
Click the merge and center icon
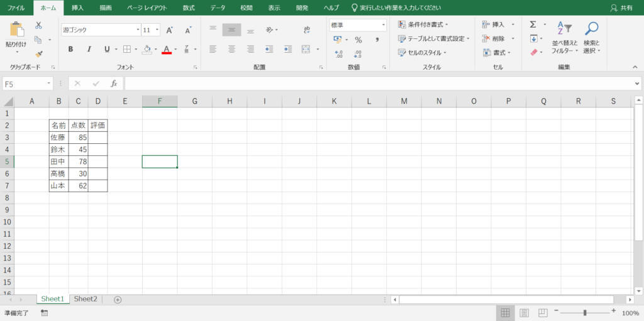tap(306, 49)
